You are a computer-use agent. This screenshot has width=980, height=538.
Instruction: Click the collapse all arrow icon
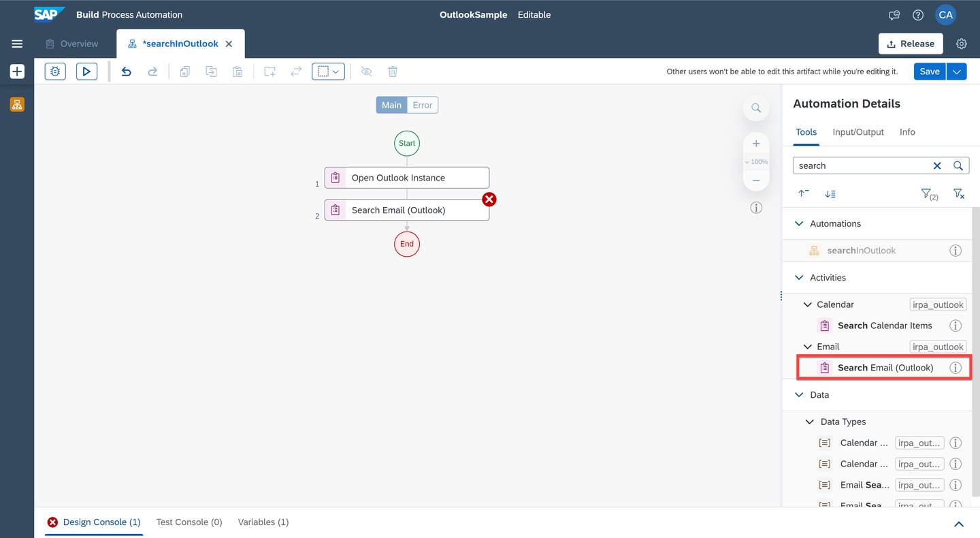(804, 193)
